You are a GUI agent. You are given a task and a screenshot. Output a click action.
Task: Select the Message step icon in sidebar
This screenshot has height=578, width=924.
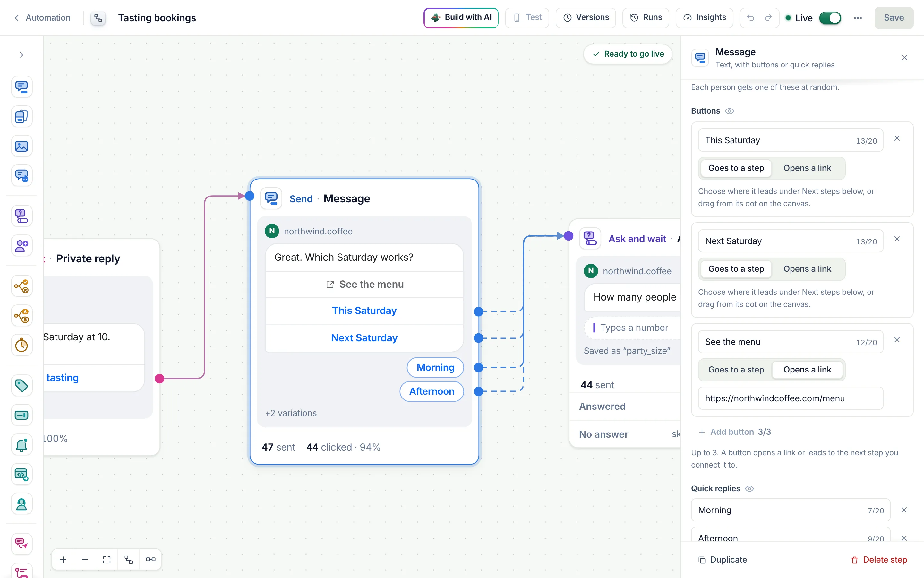21,87
